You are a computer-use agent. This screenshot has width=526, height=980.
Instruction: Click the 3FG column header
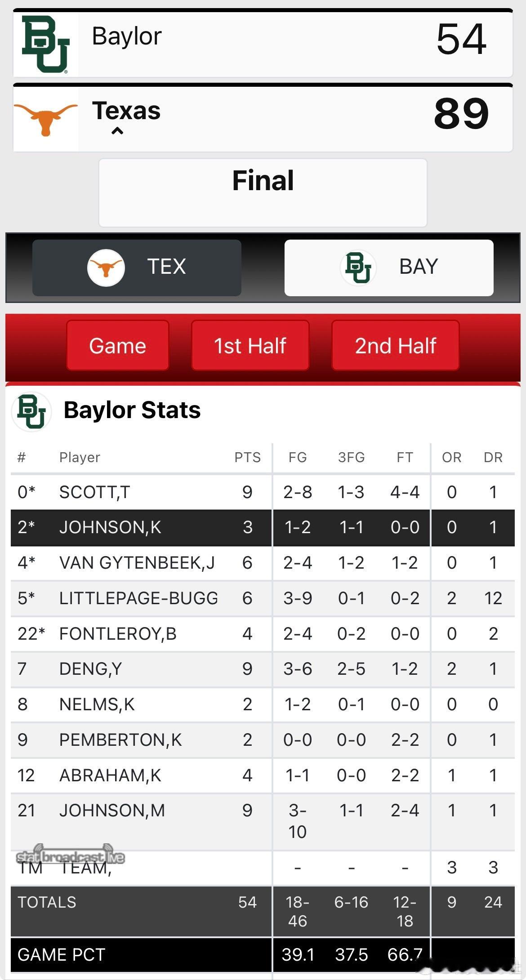click(x=351, y=458)
